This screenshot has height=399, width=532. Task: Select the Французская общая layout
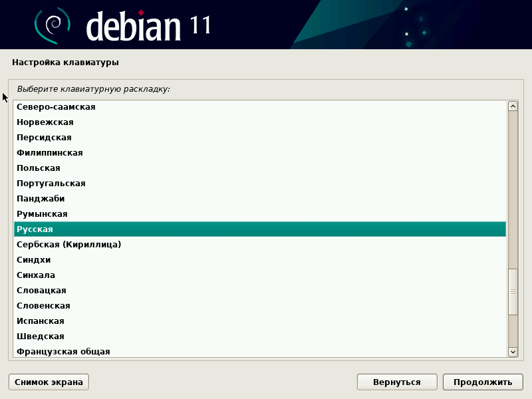(x=66, y=351)
